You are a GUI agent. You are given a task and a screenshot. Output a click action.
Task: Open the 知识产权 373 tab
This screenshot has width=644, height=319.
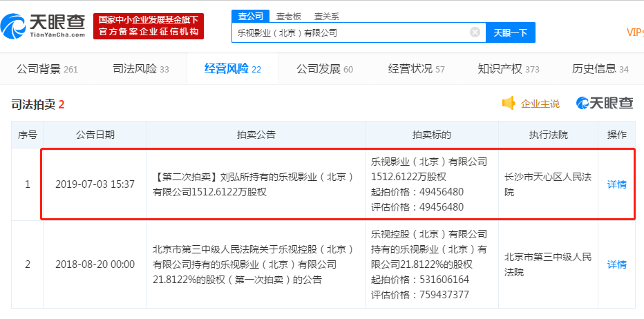point(509,68)
